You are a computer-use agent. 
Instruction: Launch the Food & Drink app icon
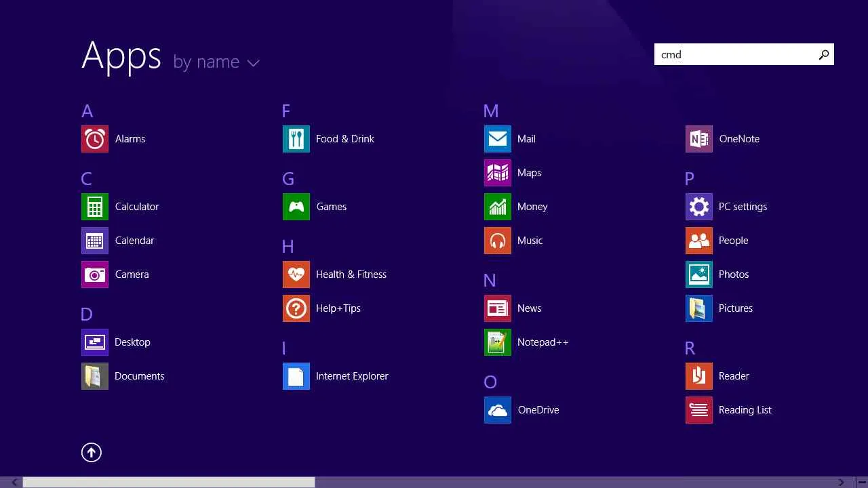click(x=296, y=139)
